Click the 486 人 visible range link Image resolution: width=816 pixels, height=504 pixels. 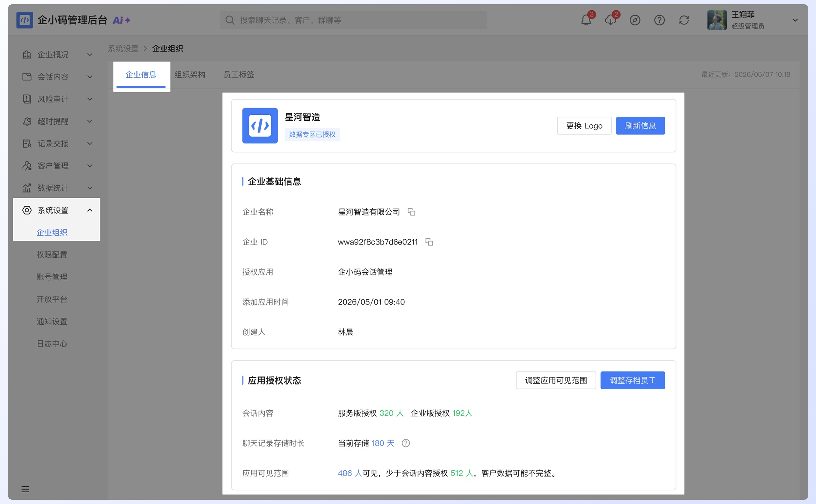(x=350, y=473)
